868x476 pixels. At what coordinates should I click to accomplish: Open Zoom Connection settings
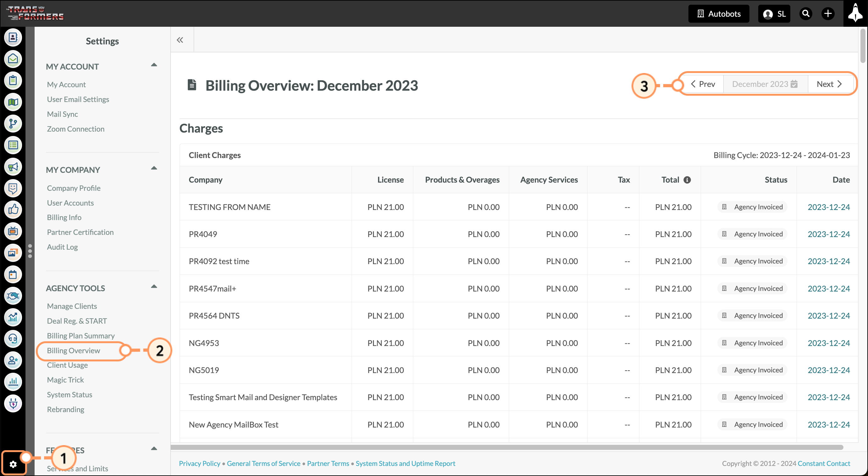tap(75, 129)
